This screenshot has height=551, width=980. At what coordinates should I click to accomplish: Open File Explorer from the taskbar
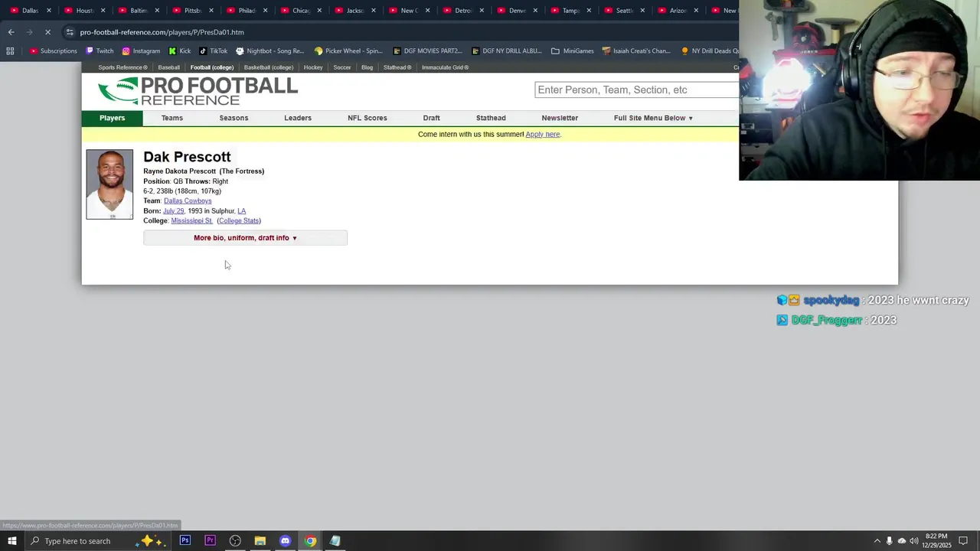[x=260, y=541]
